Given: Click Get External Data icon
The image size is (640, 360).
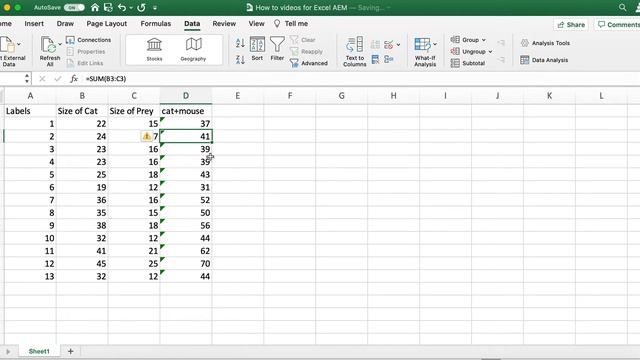Looking at the screenshot, I should click(7, 45).
